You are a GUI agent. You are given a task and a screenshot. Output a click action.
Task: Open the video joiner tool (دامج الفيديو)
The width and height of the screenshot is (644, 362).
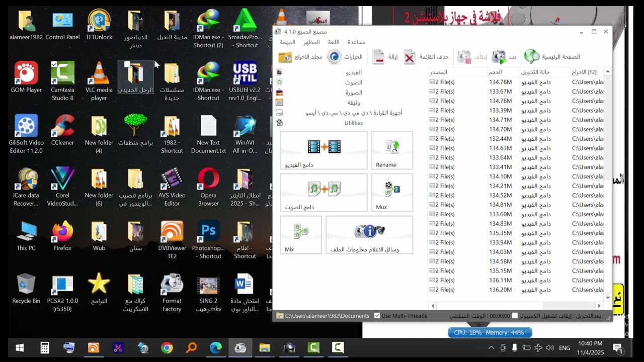[x=324, y=150]
